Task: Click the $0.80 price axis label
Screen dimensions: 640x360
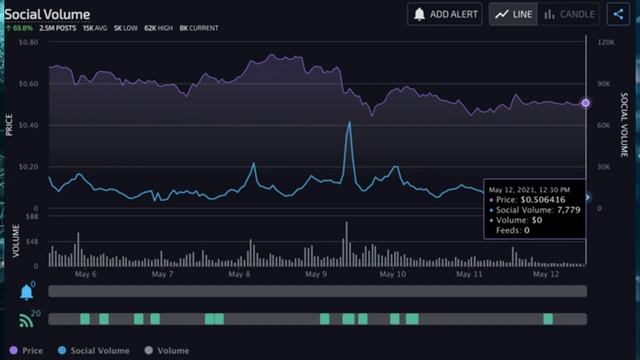Action: click(29, 42)
